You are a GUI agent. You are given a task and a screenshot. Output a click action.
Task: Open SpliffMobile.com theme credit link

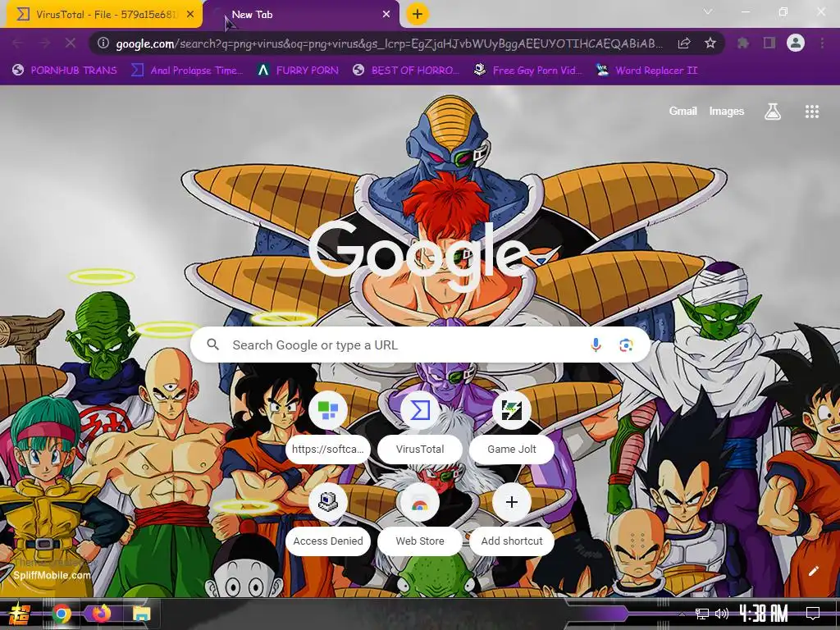(52, 575)
